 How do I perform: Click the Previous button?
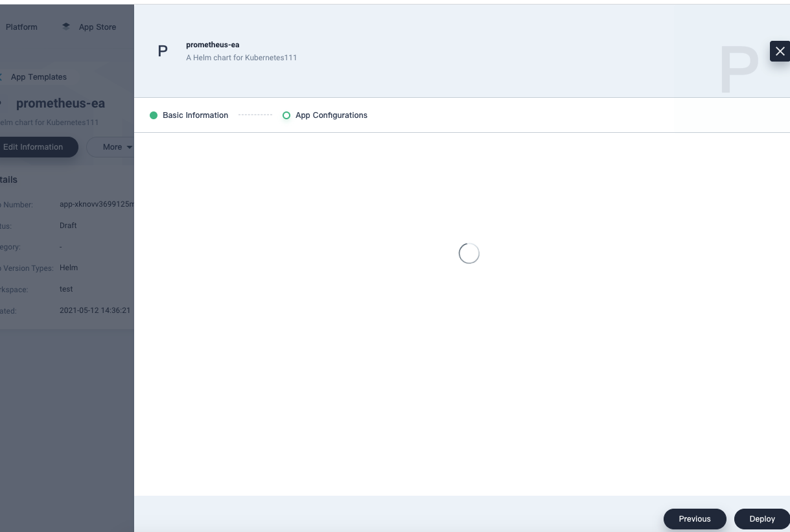pos(695,518)
